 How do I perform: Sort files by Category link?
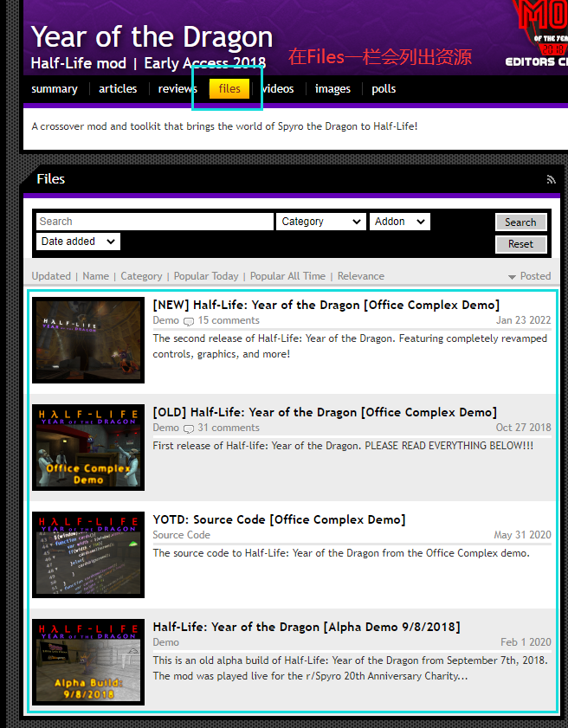(141, 276)
